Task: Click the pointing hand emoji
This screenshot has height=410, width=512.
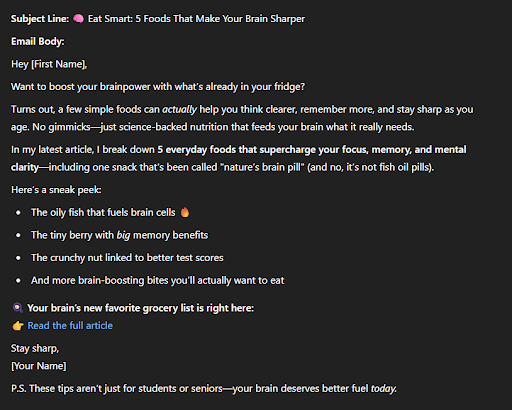Action: click(x=18, y=326)
